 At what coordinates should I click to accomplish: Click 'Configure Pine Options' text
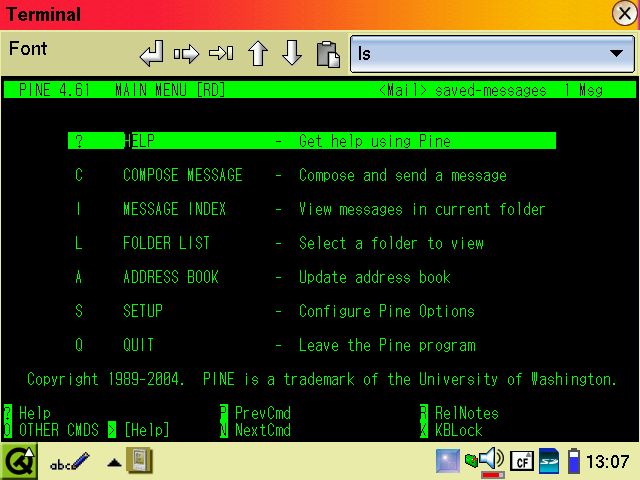pyautogui.click(x=387, y=311)
